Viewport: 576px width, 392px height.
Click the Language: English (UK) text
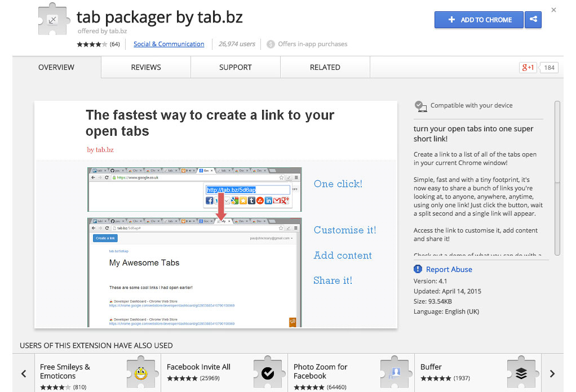pyautogui.click(x=446, y=311)
